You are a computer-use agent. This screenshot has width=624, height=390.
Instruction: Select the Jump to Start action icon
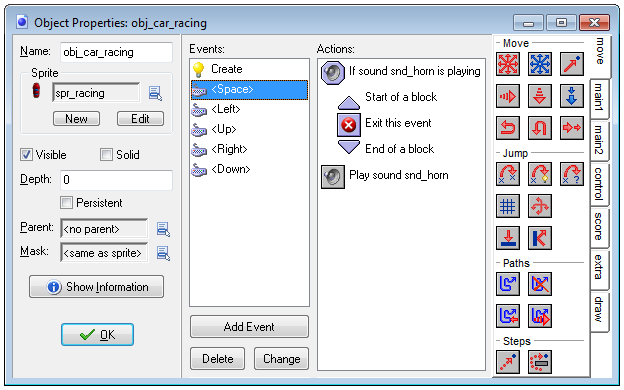[x=540, y=174]
